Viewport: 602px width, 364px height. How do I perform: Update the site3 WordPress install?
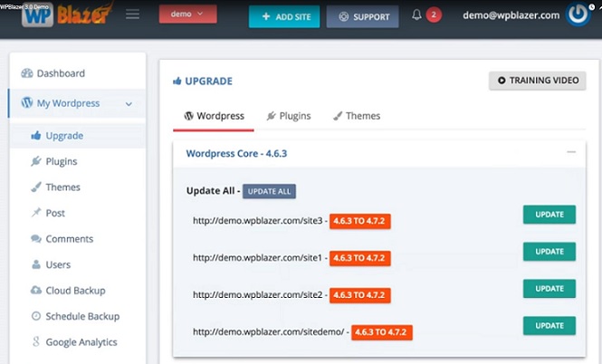(x=549, y=215)
